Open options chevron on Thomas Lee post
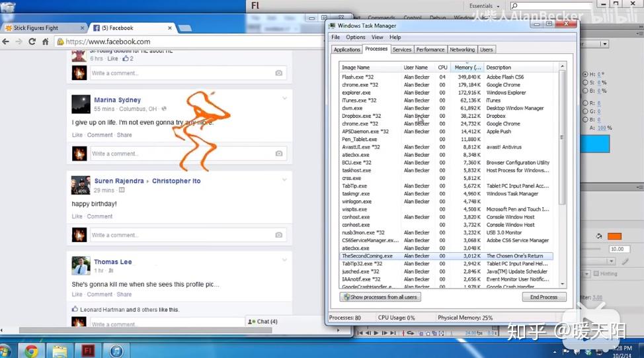 pos(284,260)
